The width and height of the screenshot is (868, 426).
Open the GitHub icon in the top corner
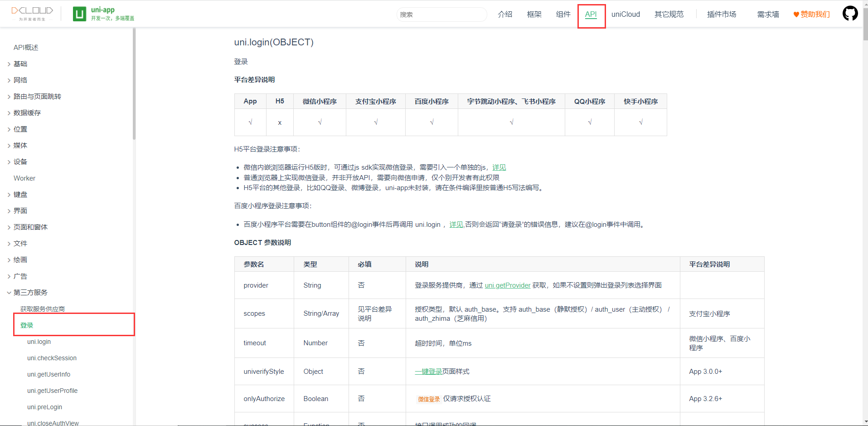850,13
